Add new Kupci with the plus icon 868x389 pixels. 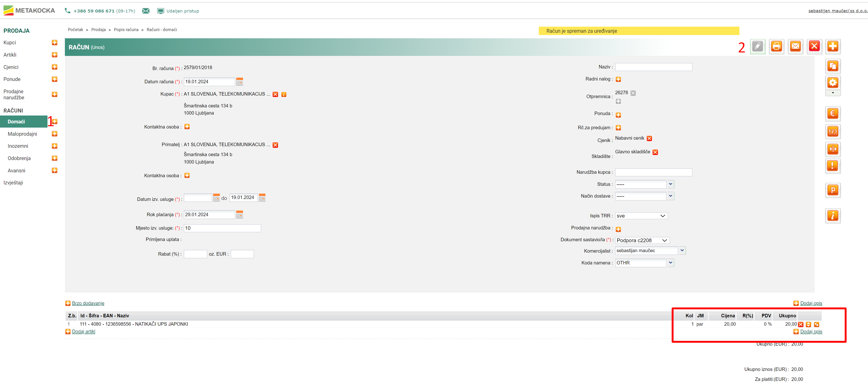click(55, 42)
